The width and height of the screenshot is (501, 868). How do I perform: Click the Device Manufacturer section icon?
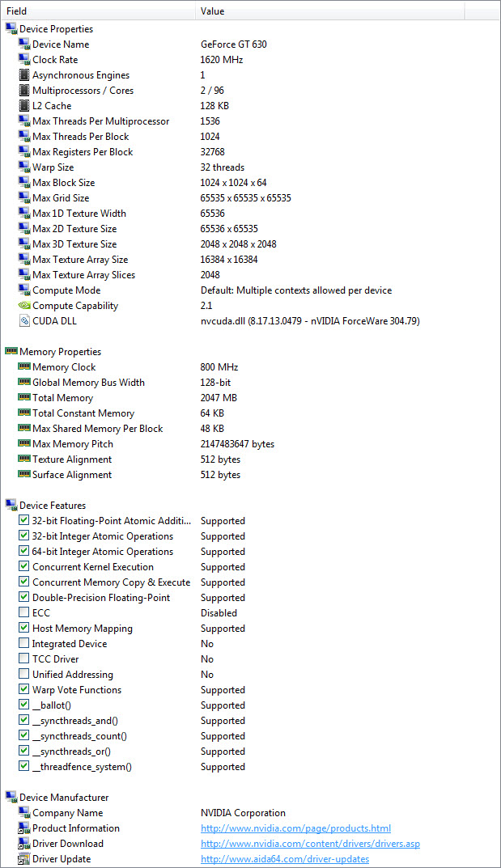tap(11, 797)
